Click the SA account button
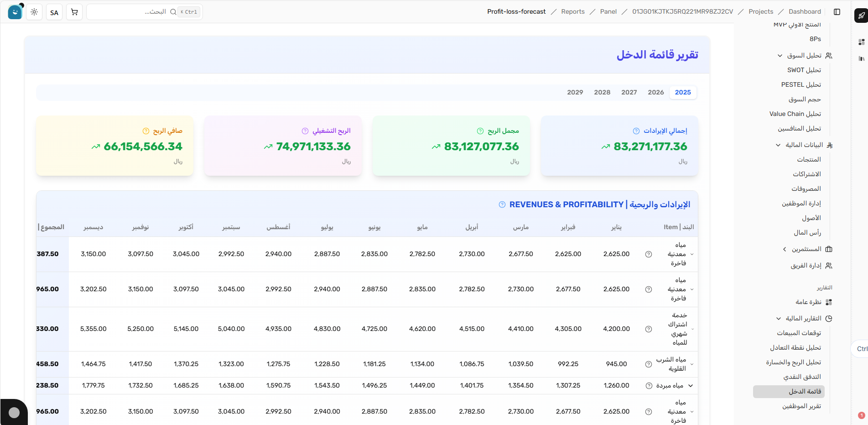 pos(54,12)
